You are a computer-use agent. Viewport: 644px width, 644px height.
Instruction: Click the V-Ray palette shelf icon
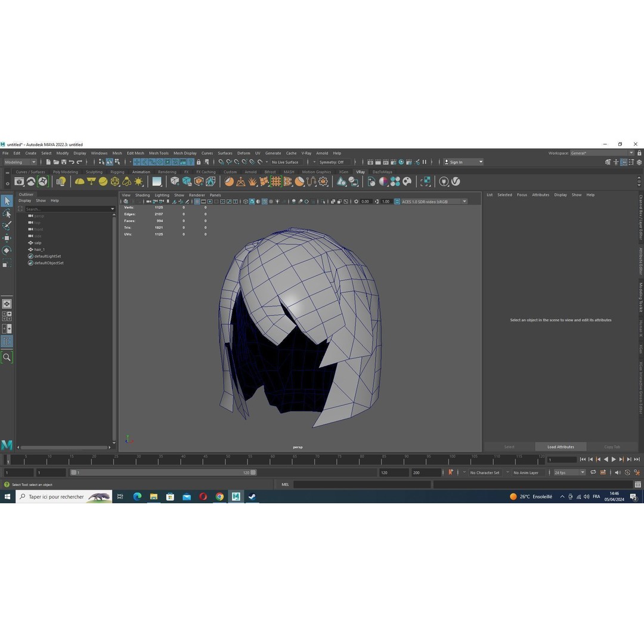[x=407, y=181]
